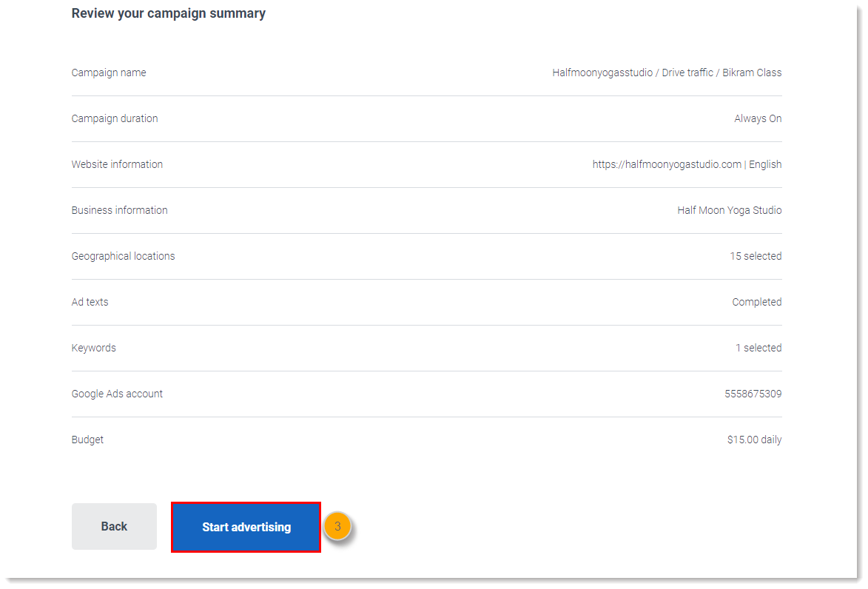The height and width of the screenshot is (589, 868).
Task: Click the orange step 3 marker
Action: tap(337, 527)
